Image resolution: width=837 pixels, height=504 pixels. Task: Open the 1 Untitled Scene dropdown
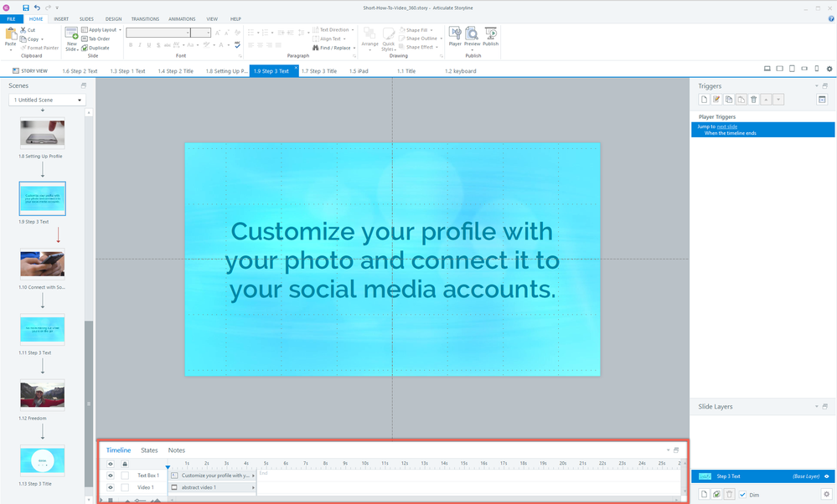click(x=47, y=100)
